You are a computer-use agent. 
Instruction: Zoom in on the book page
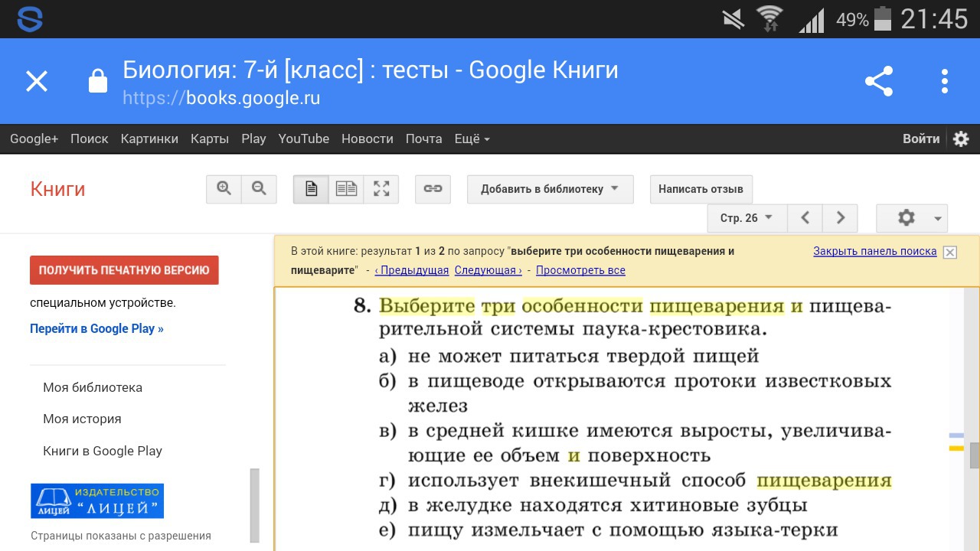pyautogui.click(x=224, y=189)
